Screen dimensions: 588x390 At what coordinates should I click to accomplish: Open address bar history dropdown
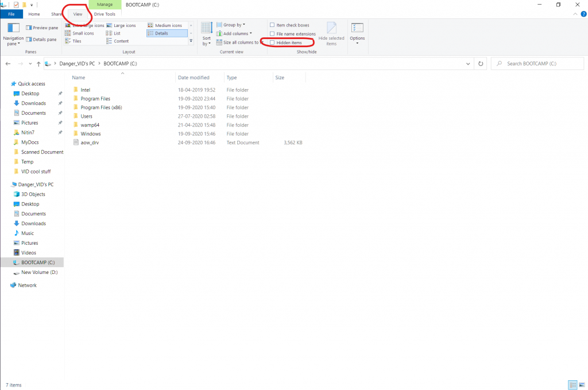[x=468, y=64]
